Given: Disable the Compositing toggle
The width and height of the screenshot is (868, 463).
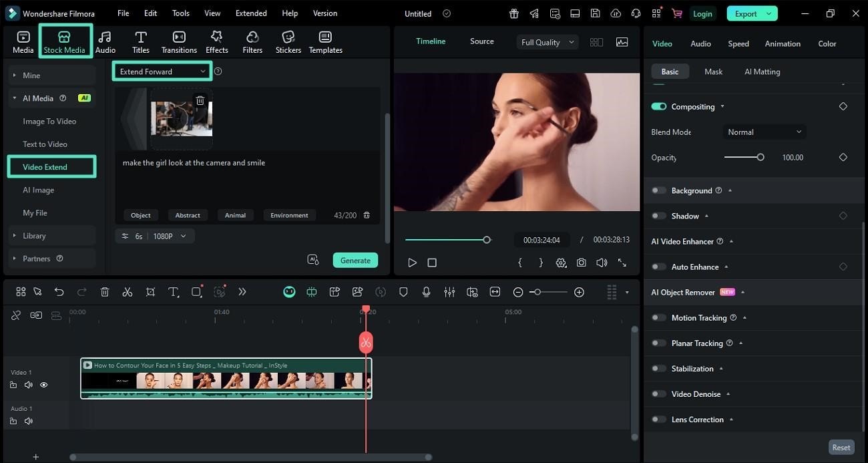Looking at the screenshot, I should point(658,106).
